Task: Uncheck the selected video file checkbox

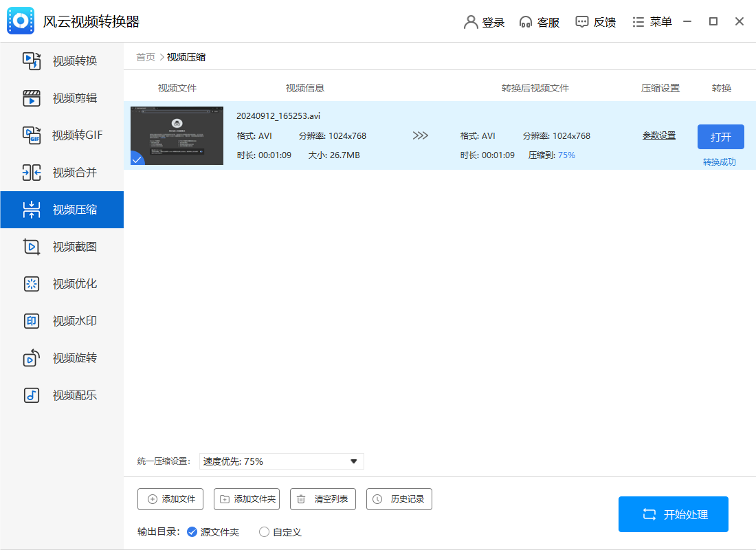Action: (137, 159)
